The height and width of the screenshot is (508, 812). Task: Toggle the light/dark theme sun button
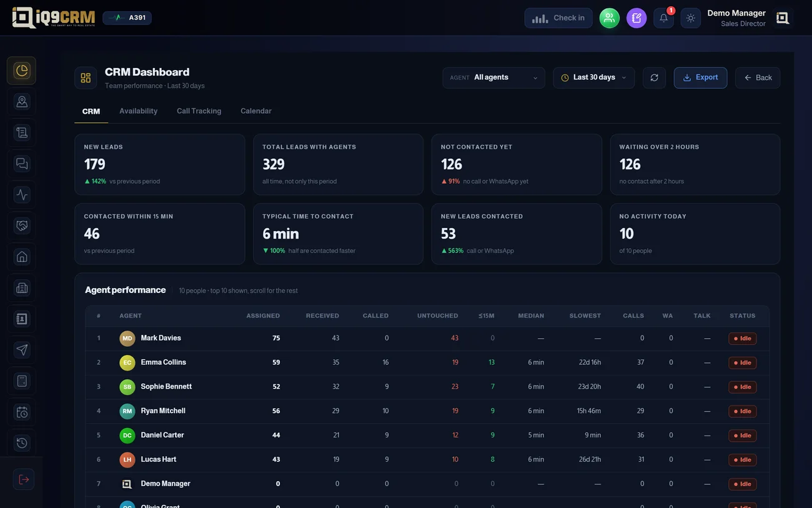(691, 18)
